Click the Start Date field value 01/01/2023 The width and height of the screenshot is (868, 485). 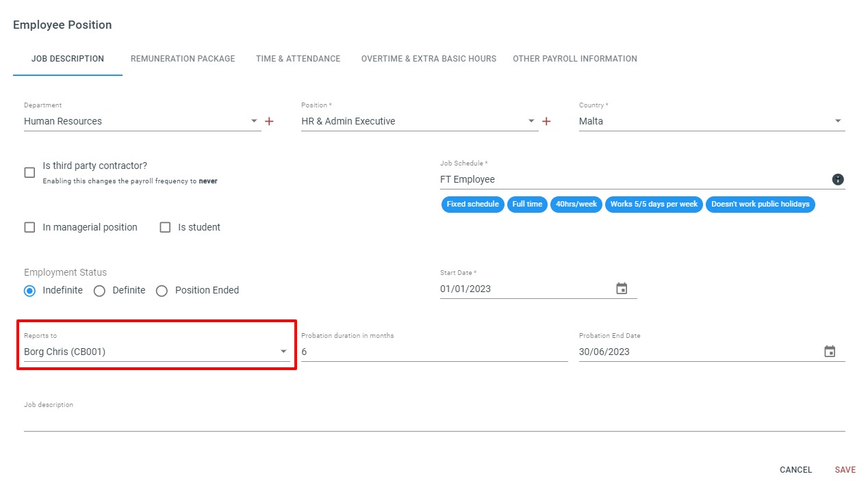(x=465, y=289)
